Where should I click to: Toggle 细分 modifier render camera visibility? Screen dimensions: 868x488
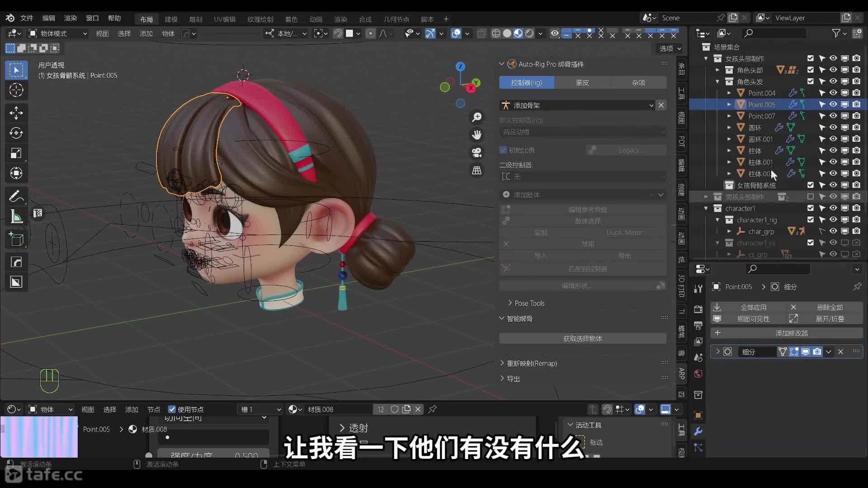(817, 352)
